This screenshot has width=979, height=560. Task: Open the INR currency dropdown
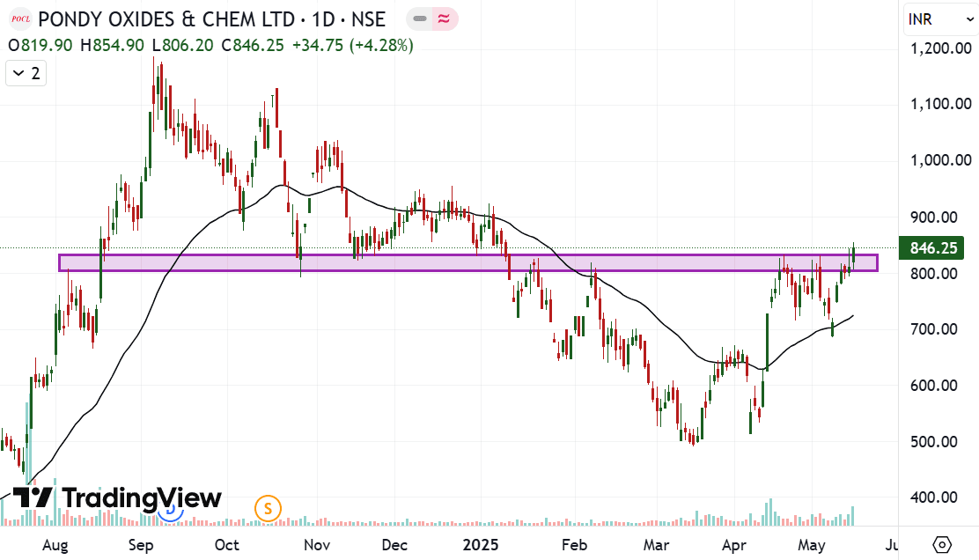939,19
